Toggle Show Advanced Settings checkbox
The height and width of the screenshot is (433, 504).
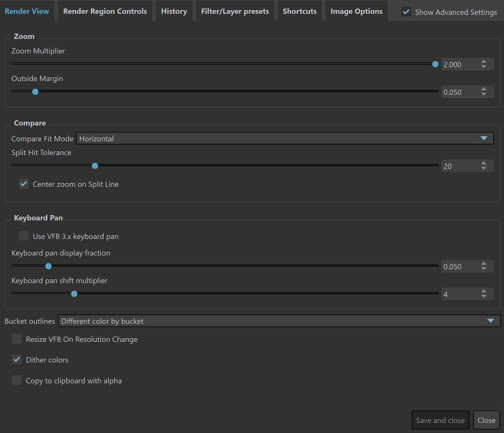[x=406, y=12]
